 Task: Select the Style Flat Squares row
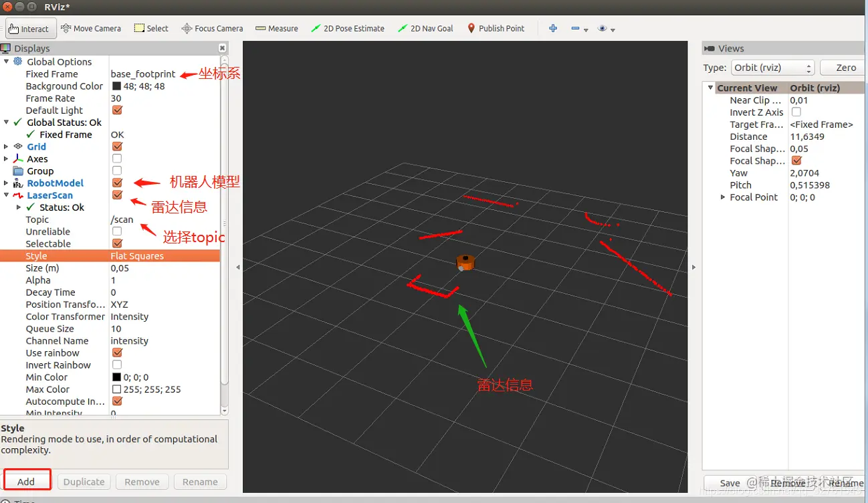(x=110, y=256)
